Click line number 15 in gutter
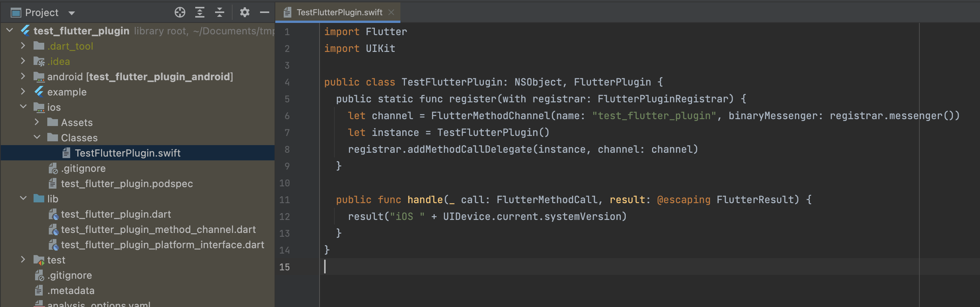The height and width of the screenshot is (307, 980). coord(284,267)
